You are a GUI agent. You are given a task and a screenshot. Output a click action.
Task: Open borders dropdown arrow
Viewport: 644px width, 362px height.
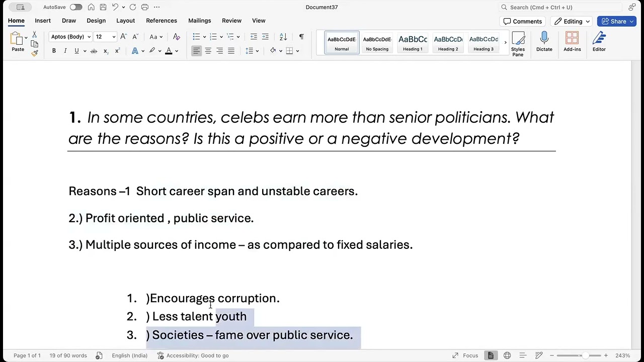click(x=297, y=51)
